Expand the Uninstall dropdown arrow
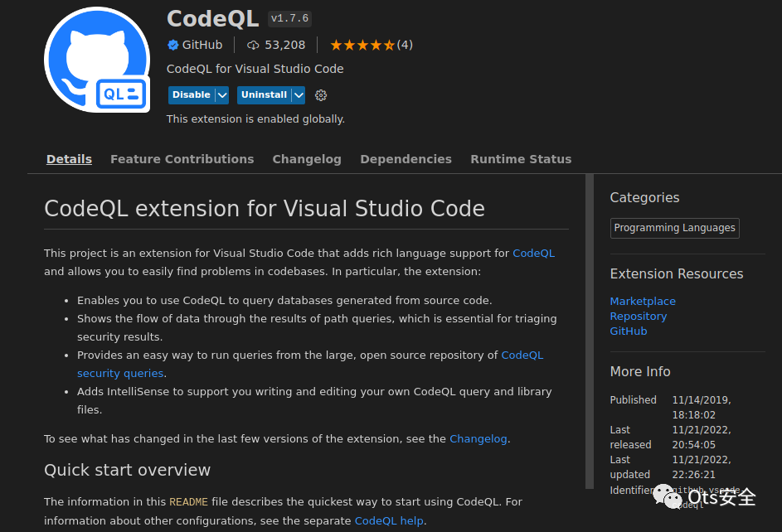 [x=299, y=95]
